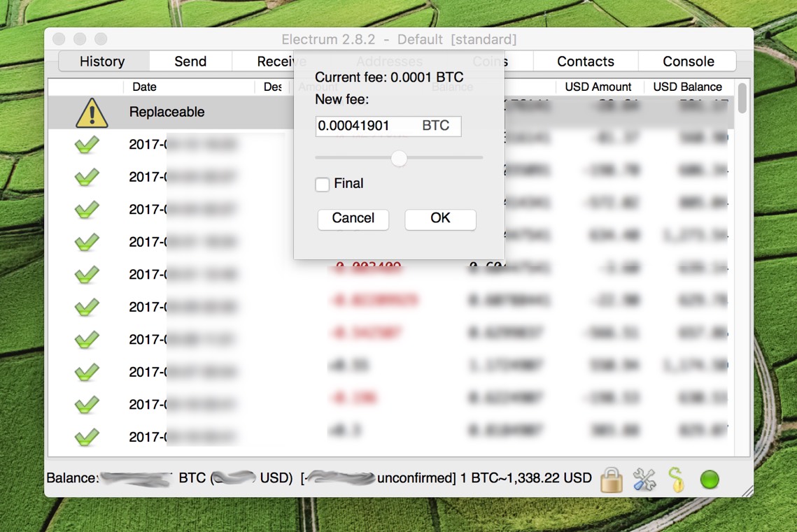Sort by the Date column header
This screenshot has width=797, height=532.
[x=189, y=87]
